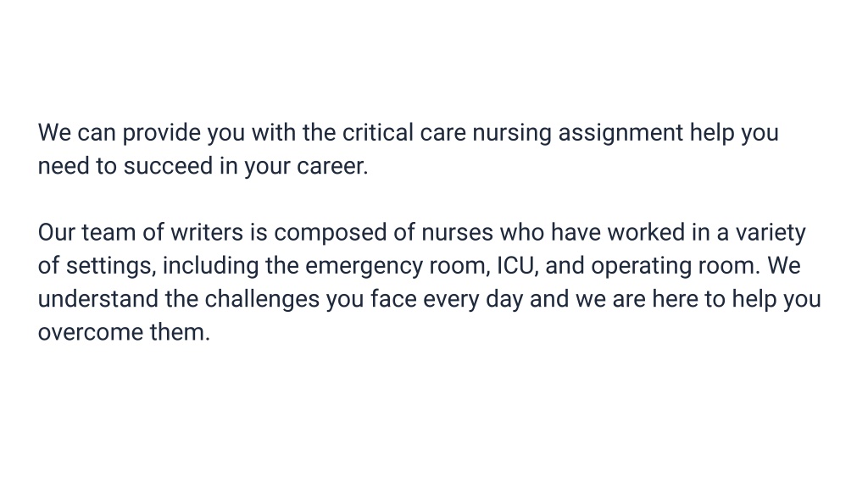
Task: Click the word "nursing" in first sentence
Action: point(511,133)
